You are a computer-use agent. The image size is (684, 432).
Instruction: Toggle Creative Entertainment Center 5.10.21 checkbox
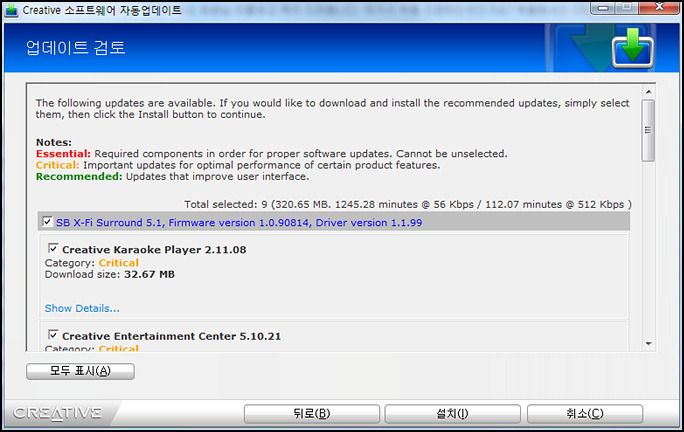coord(53,335)
